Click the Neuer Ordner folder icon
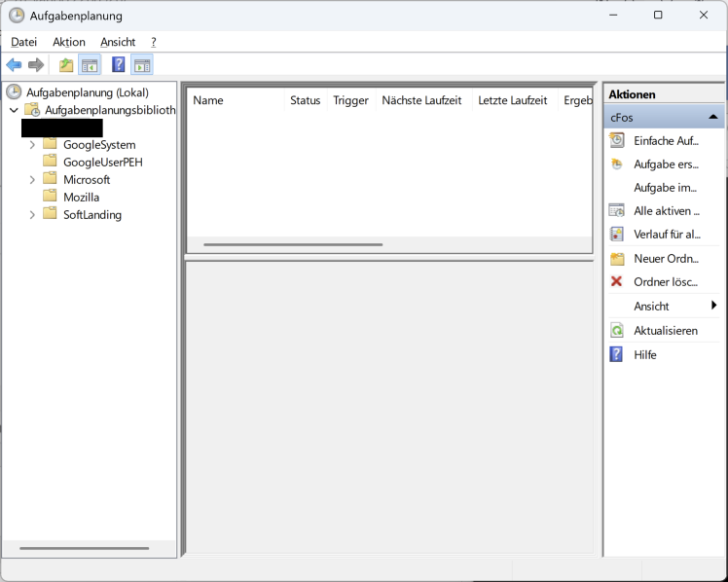 617,259
